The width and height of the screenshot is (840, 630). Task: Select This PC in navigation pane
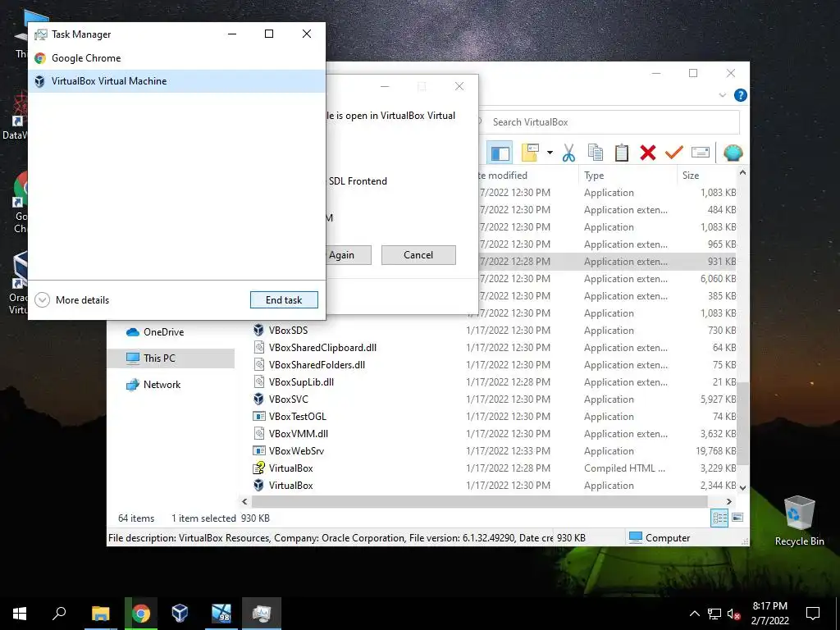tap(171, 358)
